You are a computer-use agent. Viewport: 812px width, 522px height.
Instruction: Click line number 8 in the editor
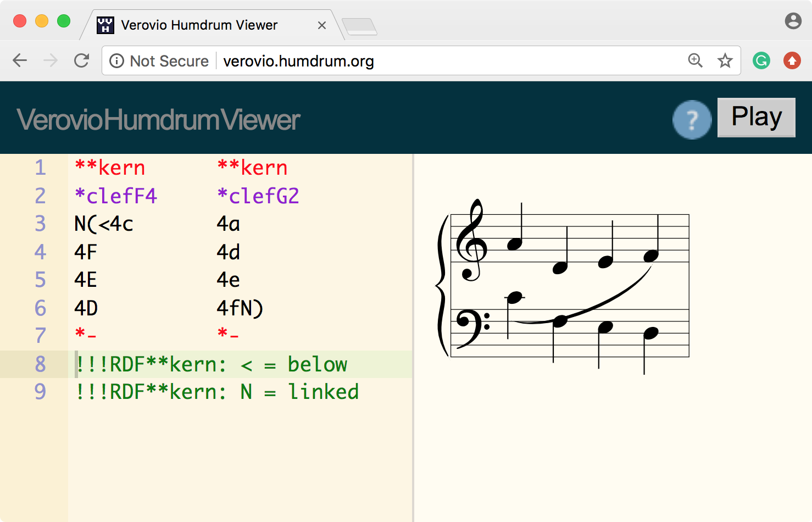click(x=40, y=364)
